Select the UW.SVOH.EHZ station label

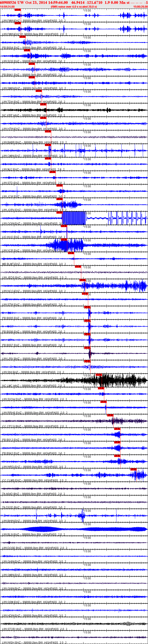(x=35, y=399)
